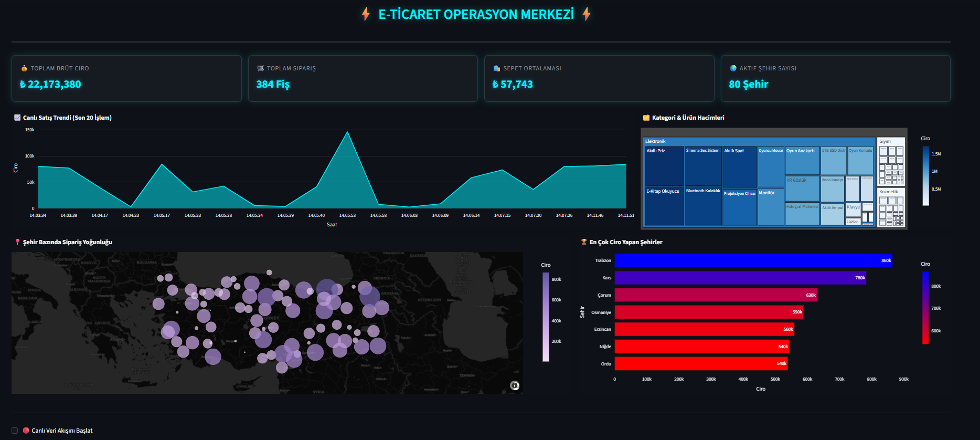
Task: Select the Robot Süpürge treemap tile
Action: (833, 189)
